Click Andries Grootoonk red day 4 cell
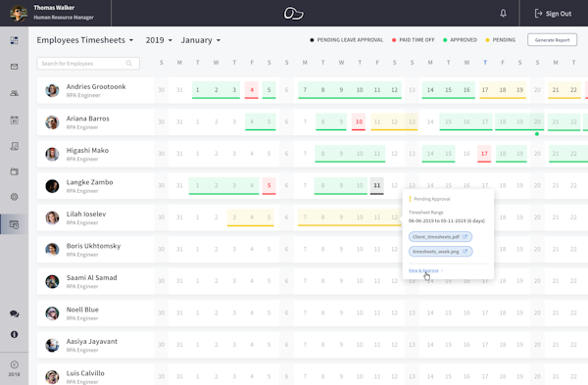Viewport: 588px width, 385px height. pyautogui.click(x=252, y=90)
